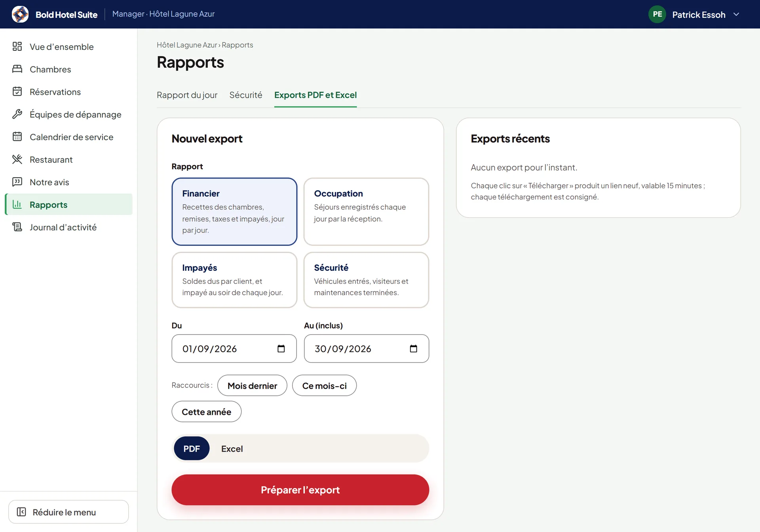
Task: Choose the PDF format option
Action: tap(192, 448)
